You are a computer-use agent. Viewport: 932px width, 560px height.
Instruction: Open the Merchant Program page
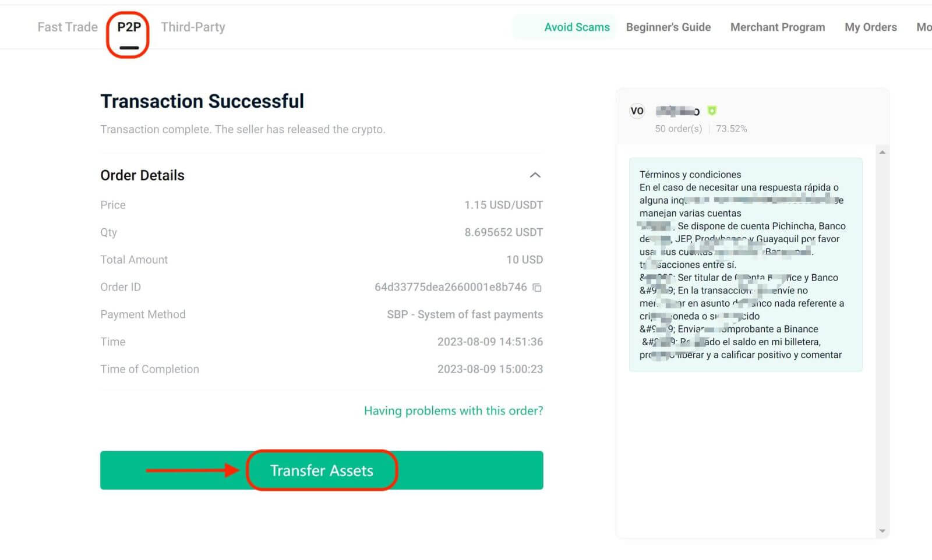click(778, 27)
